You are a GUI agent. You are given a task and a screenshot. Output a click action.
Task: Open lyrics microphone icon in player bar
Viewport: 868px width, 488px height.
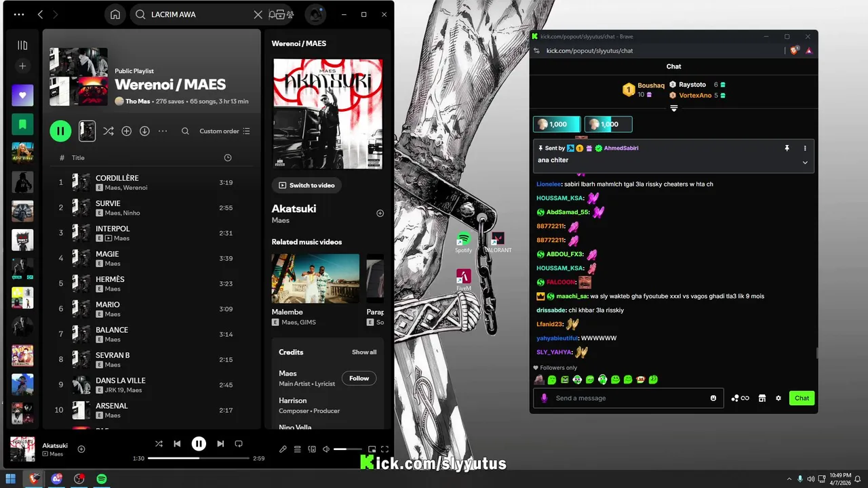click(283, 449)
